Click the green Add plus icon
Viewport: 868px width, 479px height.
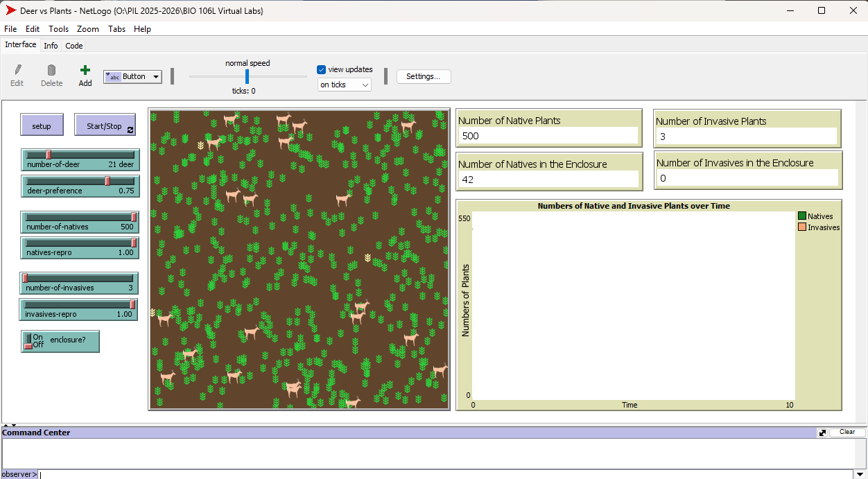point(85,70)
